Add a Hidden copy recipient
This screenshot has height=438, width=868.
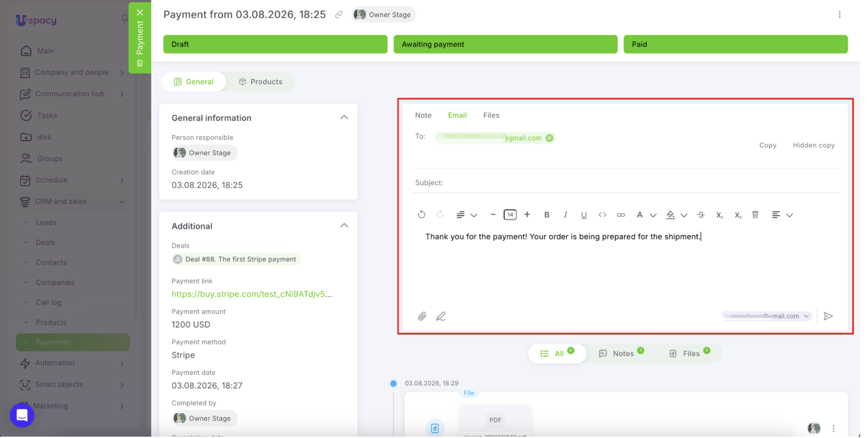coord(813,145)
